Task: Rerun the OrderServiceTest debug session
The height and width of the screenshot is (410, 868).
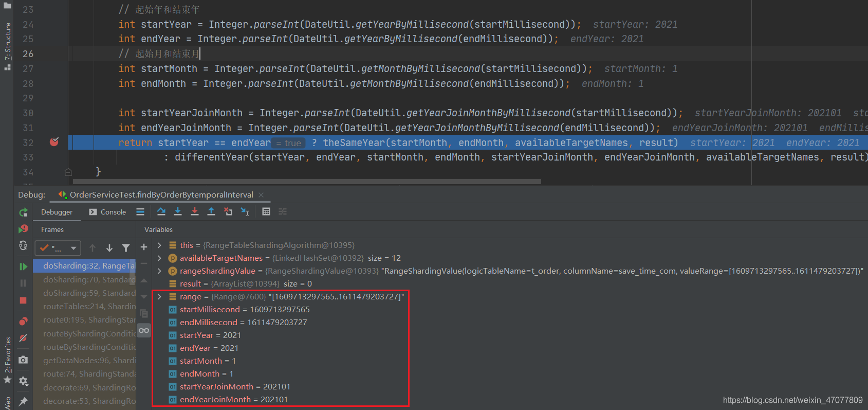Action: pyautogui.click(x=23, y=212)
